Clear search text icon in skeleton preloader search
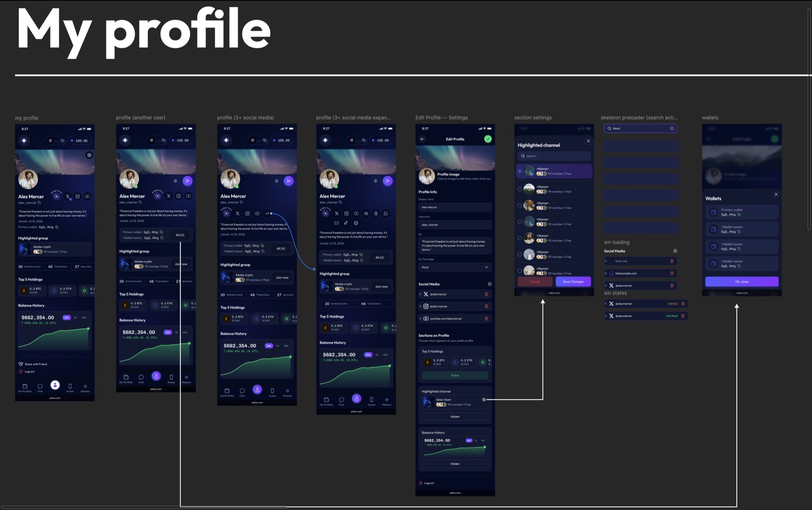The width and height of the screenshot is (812, 510). coord(672,128)
